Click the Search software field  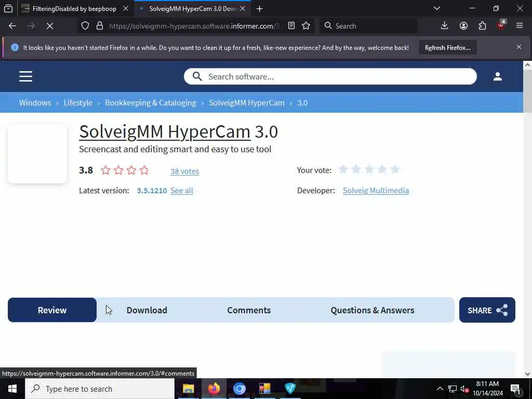(x=330, y=77)
